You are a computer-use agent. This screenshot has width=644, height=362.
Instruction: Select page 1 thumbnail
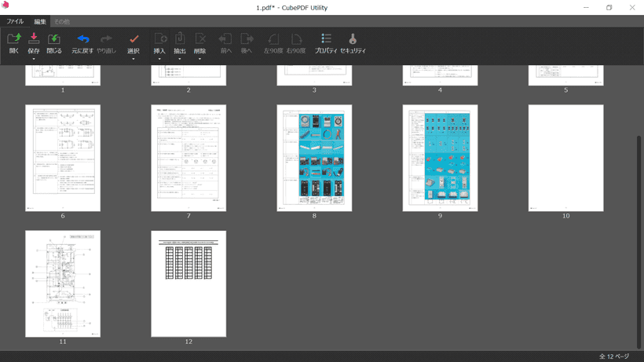63,75
